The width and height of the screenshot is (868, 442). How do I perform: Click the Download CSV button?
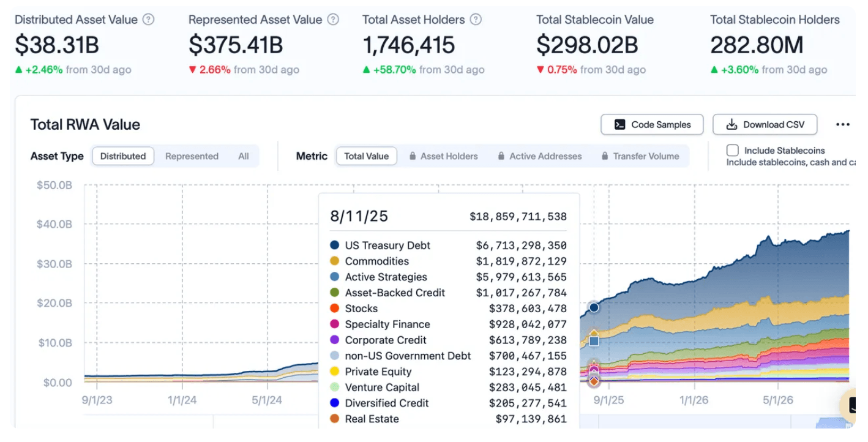click(x=765, y=124)
